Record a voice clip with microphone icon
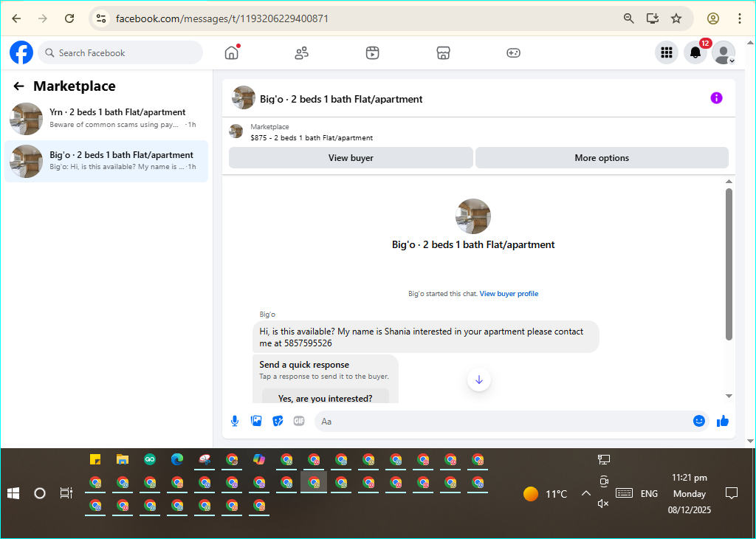Viewport: 756px width, 539px height. pyautogui.click(x=235, y=421)
